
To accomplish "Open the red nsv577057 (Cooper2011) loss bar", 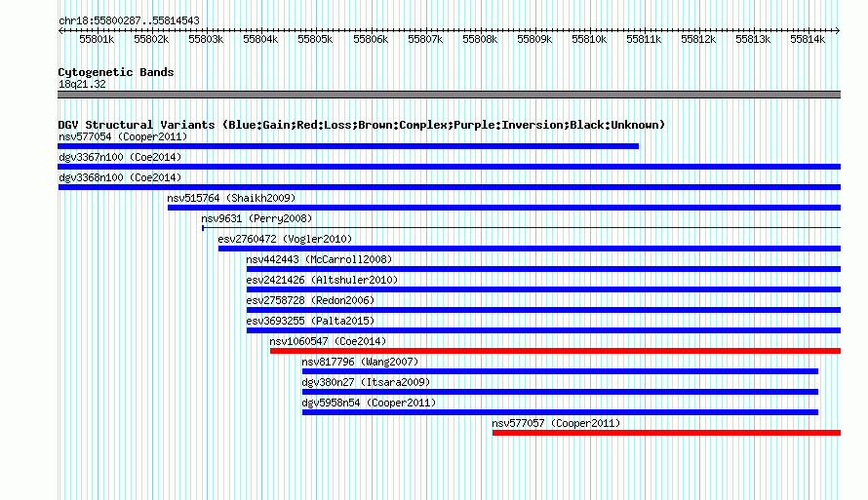I will point(666,433).
